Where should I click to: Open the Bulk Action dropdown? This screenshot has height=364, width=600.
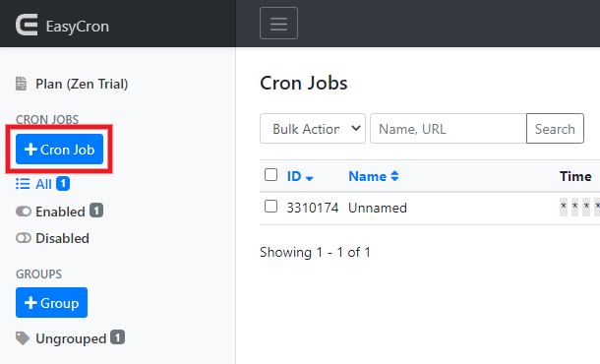[x=313, y=129]
